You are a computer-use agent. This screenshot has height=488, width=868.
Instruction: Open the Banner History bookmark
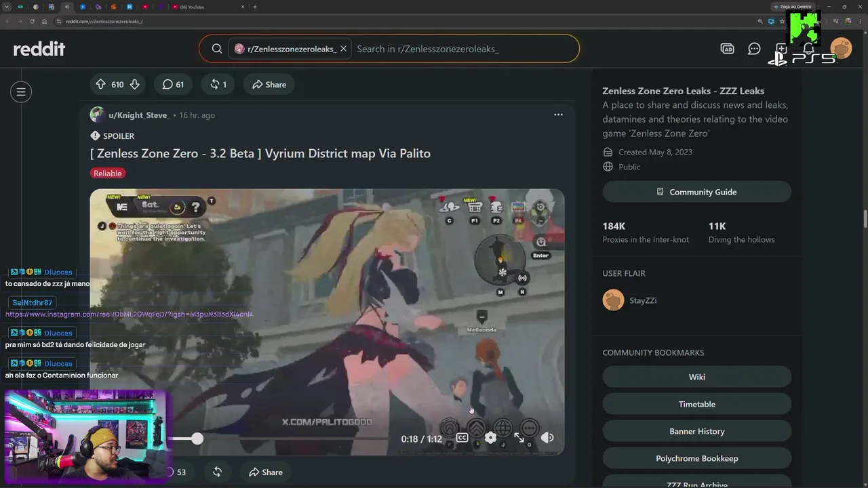[696, 431]
